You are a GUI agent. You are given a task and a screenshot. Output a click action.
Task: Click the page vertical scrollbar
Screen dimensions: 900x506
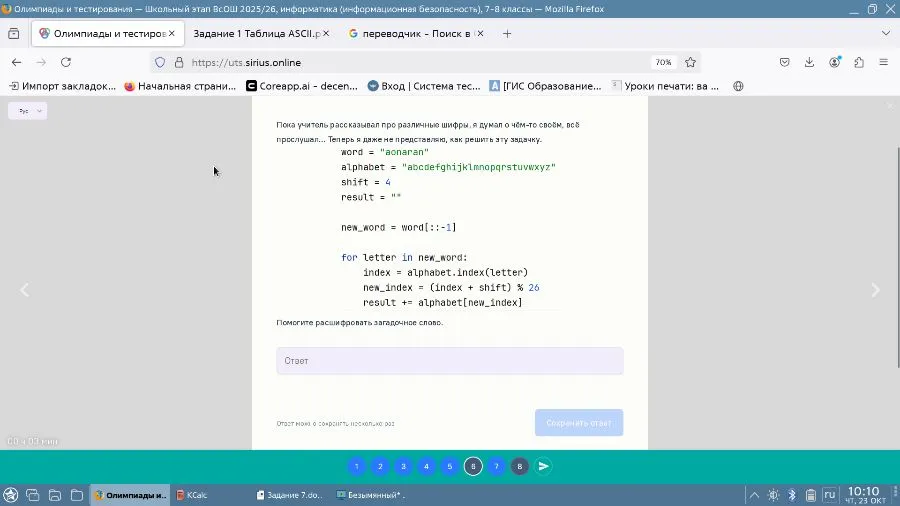point(897,257)
